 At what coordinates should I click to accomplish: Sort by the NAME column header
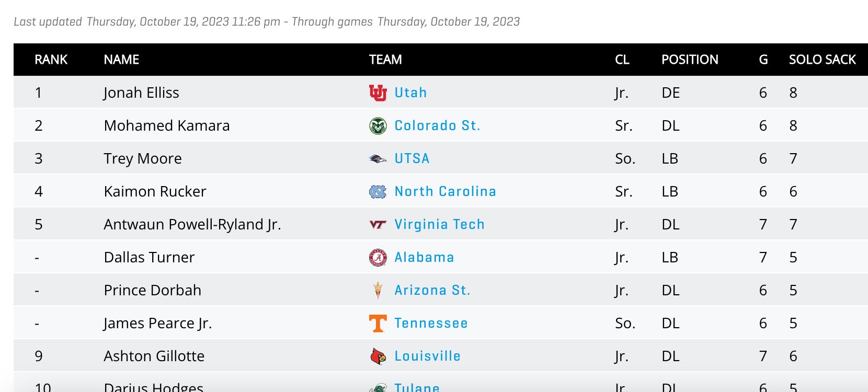121,60
